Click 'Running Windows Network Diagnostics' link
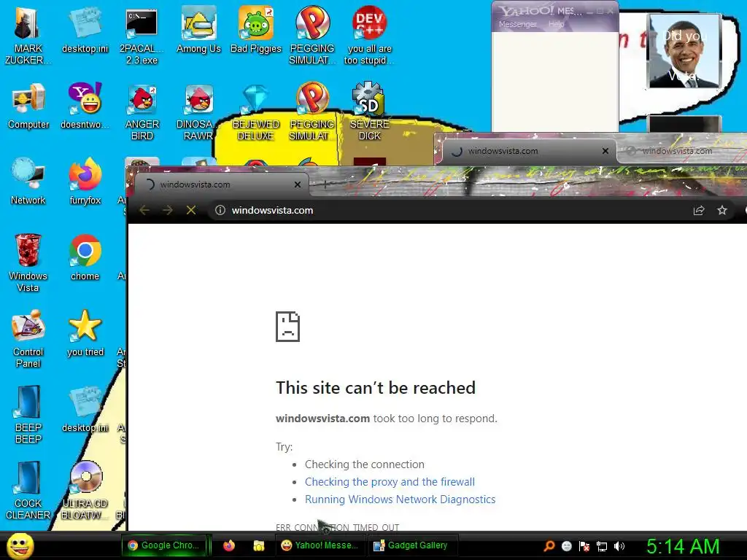The width and height of the screenshot is (747, 560). point(400,499)
